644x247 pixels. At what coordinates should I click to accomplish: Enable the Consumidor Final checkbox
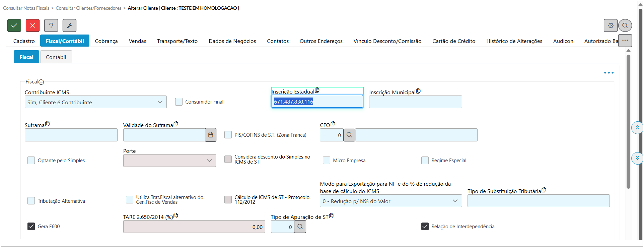click(x=179, y=102)
